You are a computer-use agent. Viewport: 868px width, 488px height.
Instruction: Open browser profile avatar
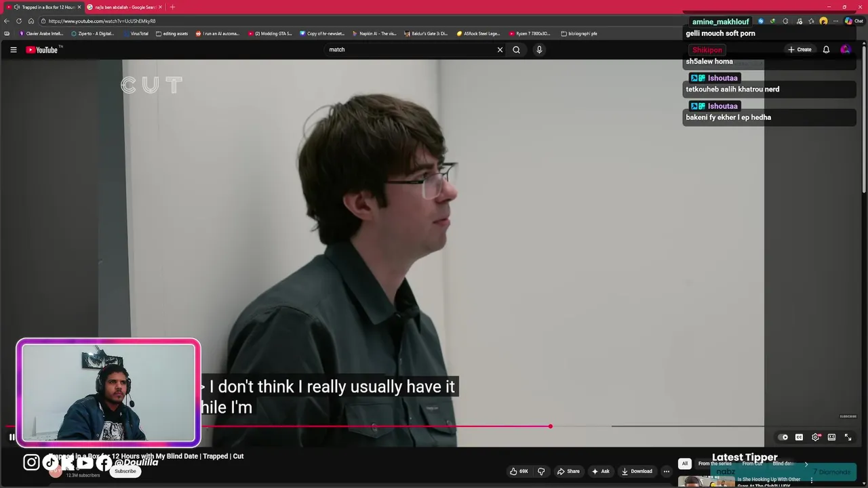[823, 21]
